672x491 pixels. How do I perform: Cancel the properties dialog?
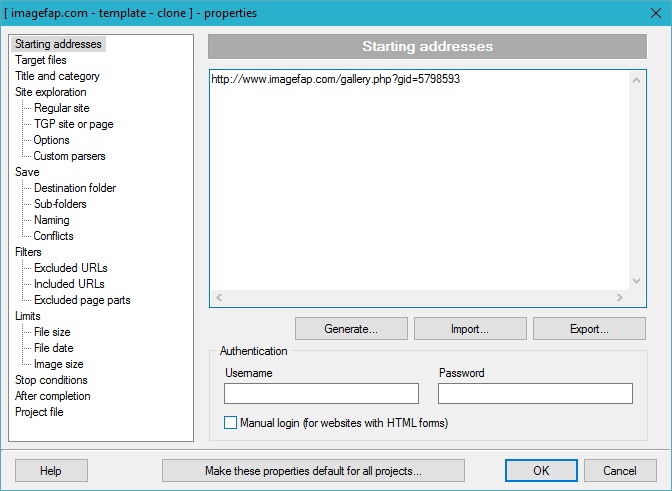pyautogui.click(x=620, y=471)
